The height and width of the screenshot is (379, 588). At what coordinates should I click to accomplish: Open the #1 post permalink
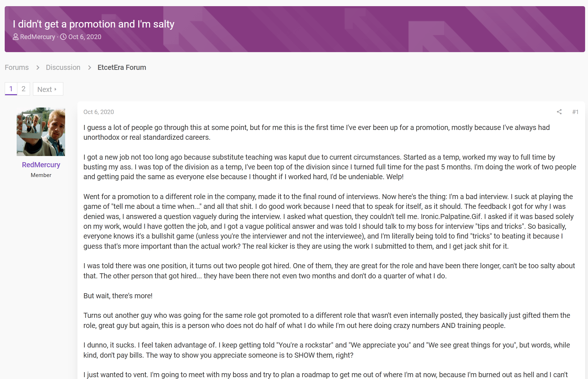[x=575, y=112]
